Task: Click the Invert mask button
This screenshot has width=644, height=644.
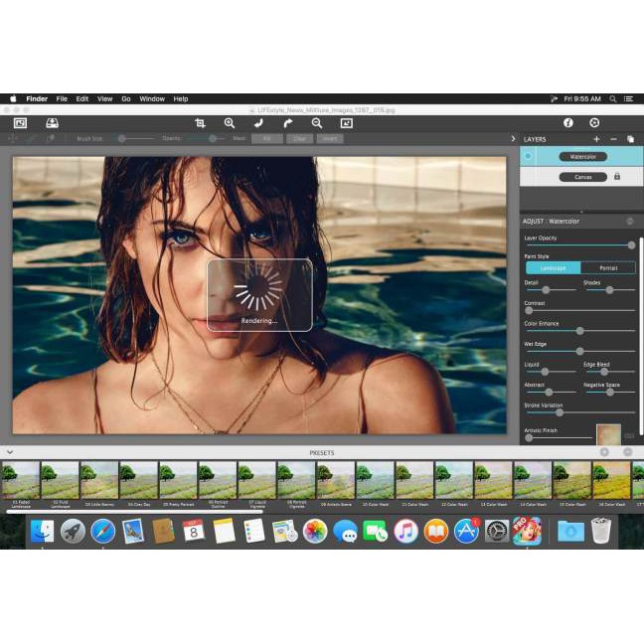Action: [330, 139]
